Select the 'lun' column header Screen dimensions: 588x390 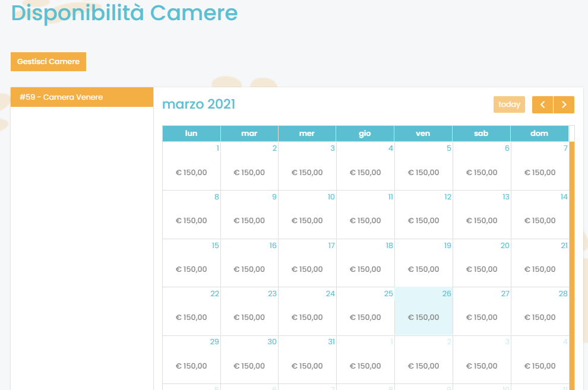(x=191, y=134)
